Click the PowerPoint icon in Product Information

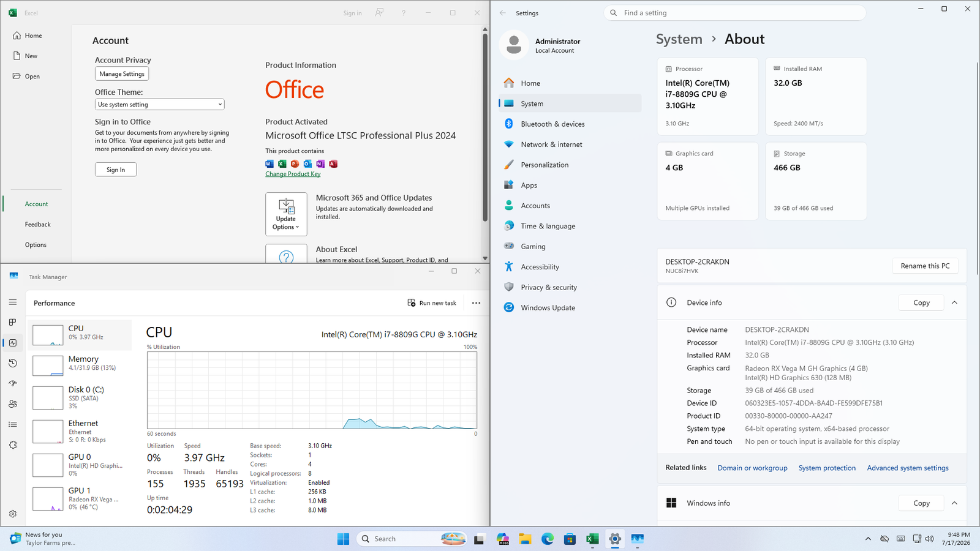tap(295, 163)
